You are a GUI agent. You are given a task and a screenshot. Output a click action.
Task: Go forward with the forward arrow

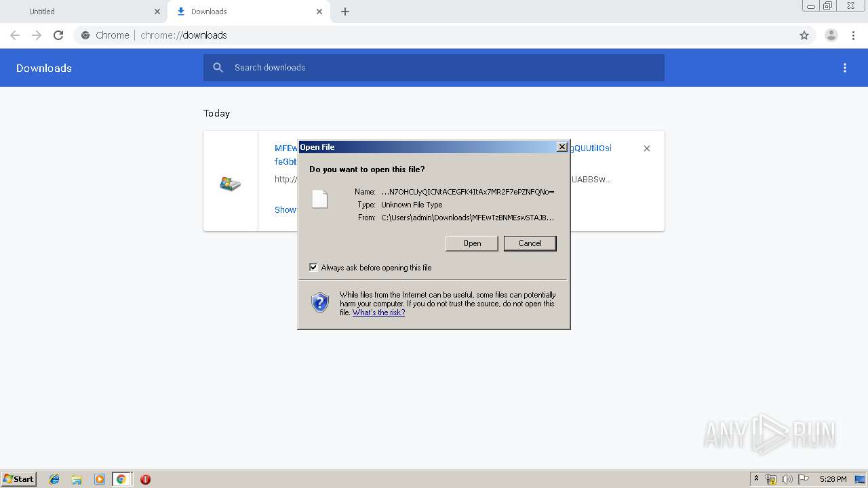click(x=37, y=35)
